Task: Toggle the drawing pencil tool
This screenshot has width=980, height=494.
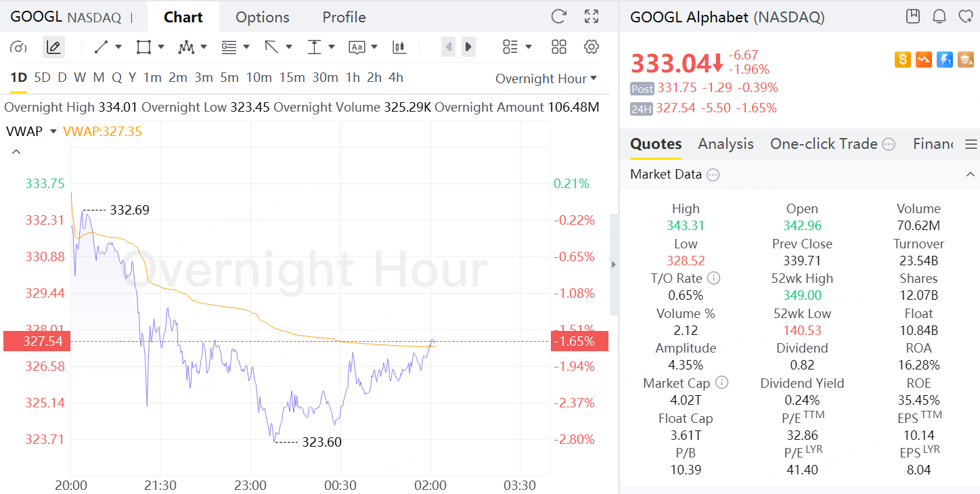Action: 53,47
